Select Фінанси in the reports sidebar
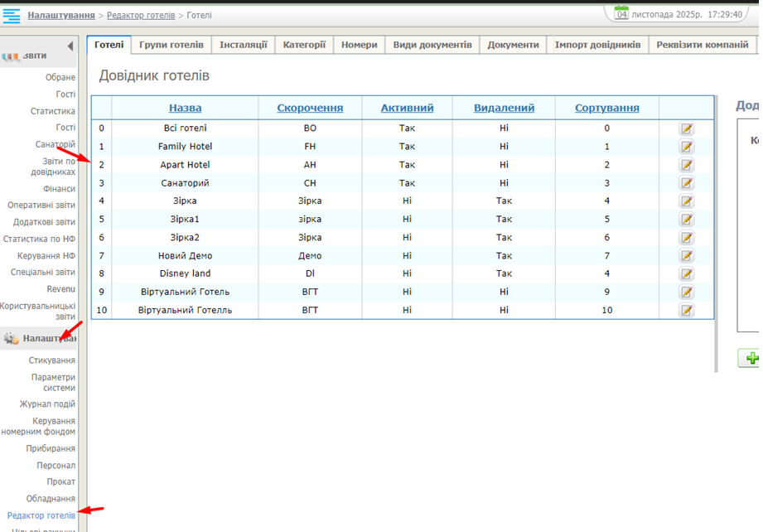 [x=59, y=189]
